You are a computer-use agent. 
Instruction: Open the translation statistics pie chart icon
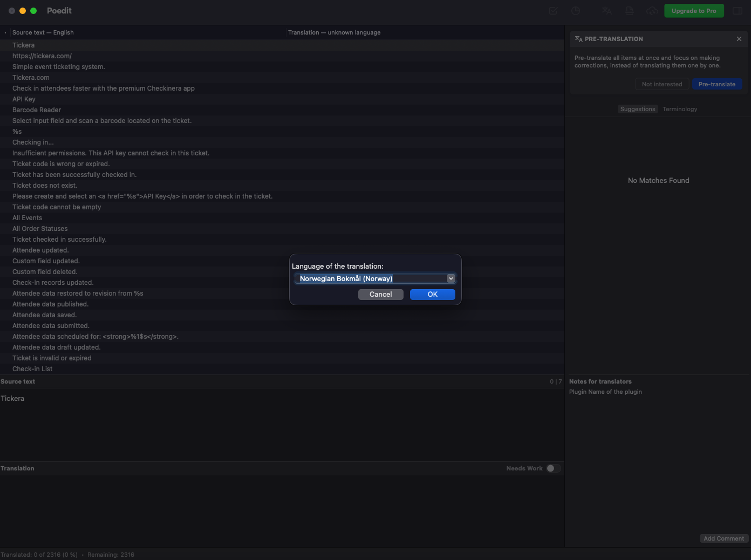pos(576,11)
